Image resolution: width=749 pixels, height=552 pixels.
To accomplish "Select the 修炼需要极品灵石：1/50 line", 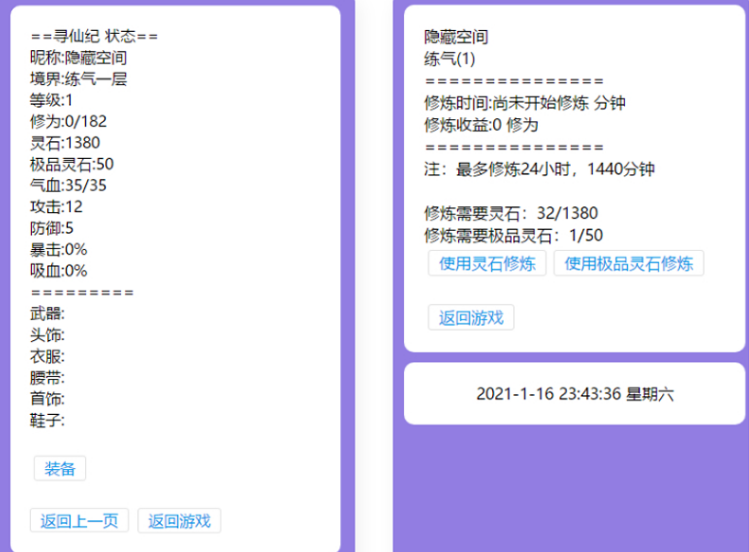I will (514, 235).
